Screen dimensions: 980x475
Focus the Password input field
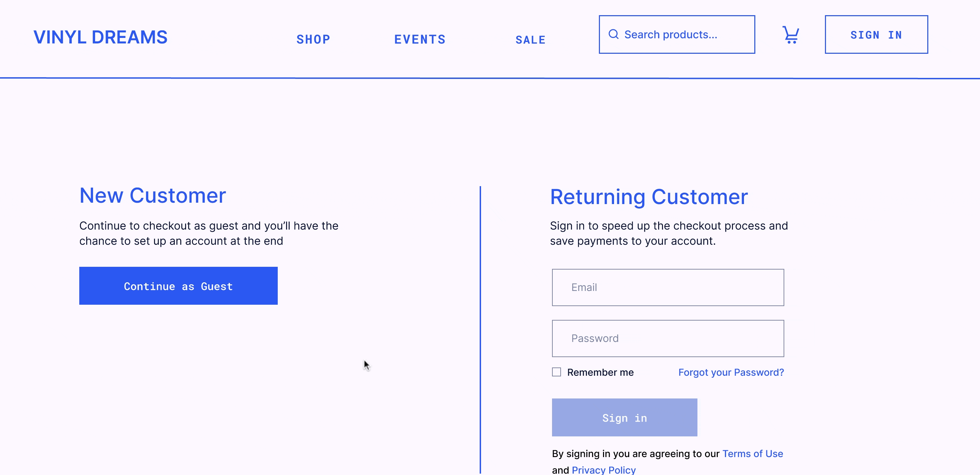(668, 338)
